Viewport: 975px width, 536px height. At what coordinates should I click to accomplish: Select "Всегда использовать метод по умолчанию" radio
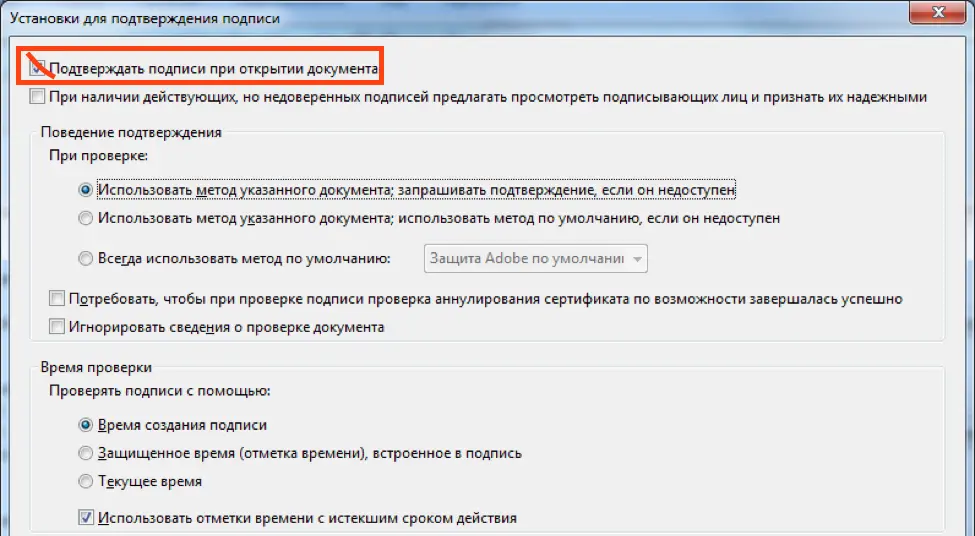coord(87,258)
